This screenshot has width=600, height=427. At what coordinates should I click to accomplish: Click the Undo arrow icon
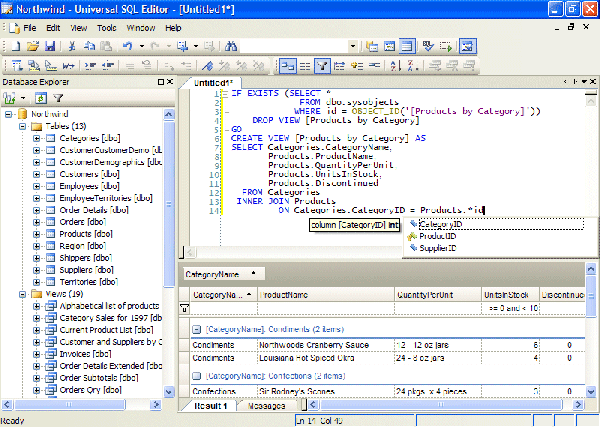[127, 46]
